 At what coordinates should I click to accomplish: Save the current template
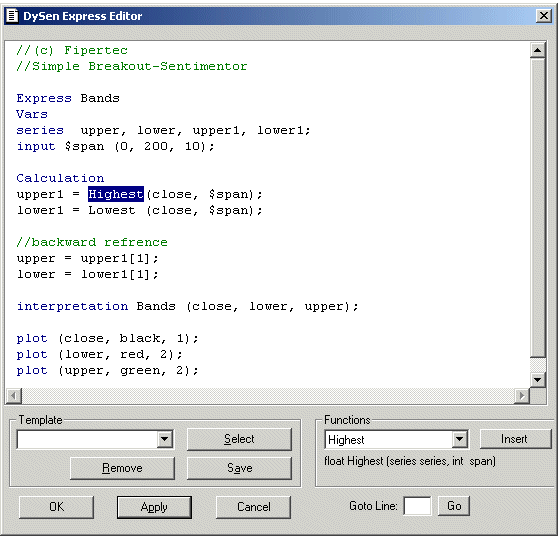pos(239,468)
